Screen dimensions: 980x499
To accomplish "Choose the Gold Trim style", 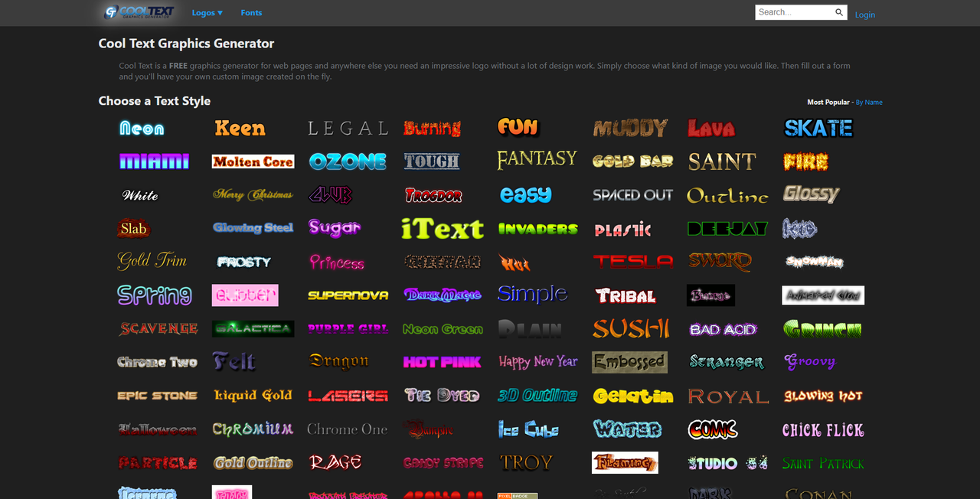I will [x=152, y=261].
